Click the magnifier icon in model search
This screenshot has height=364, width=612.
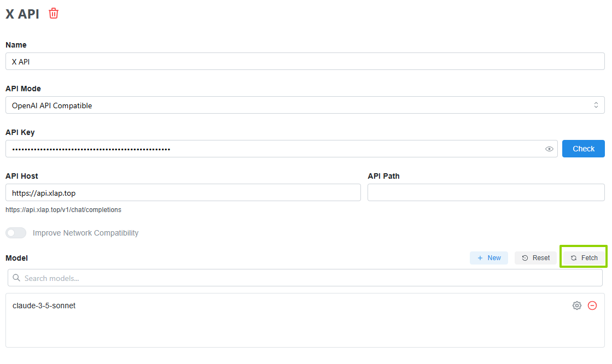16,278
